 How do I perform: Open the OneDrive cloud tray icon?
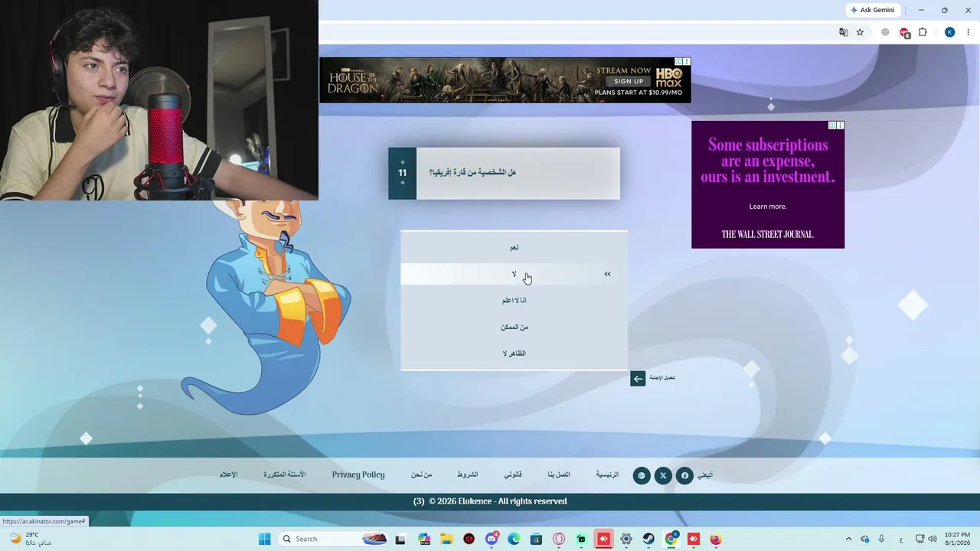(x=865, y=539)
